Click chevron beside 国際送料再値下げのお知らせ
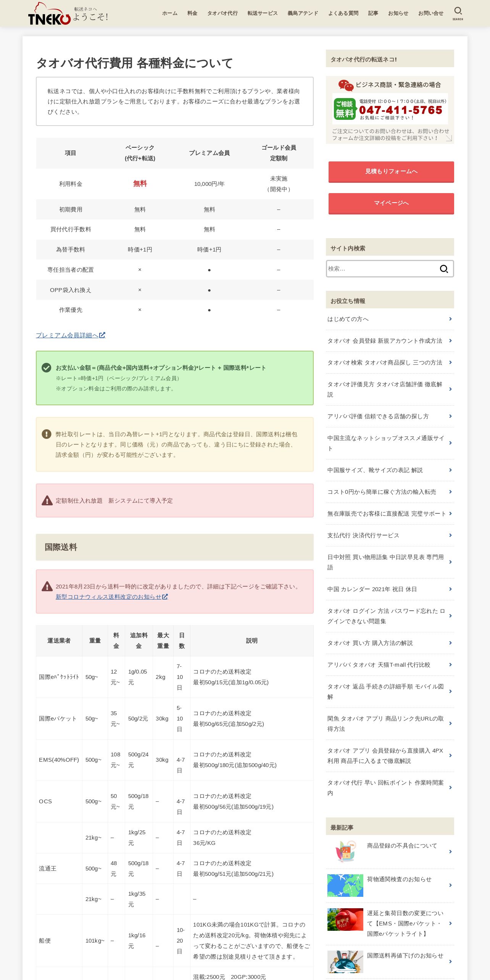Screen dimensions: 490x980 pos(450,961)
